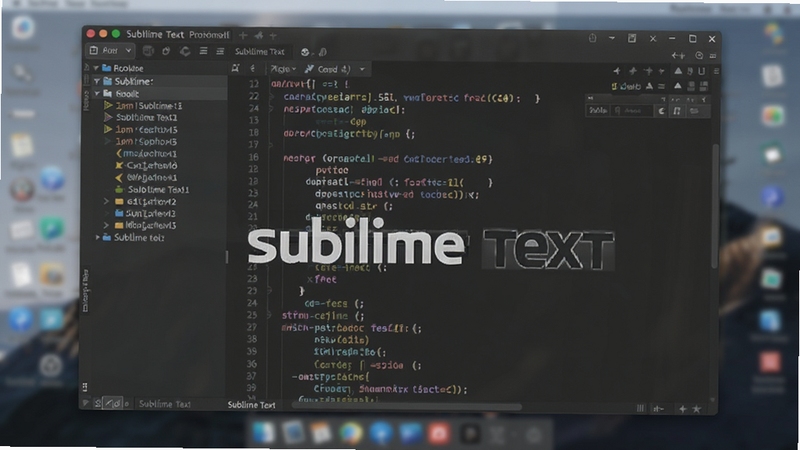Open the Rigio dropdown above the editor
The image size is (800, 450).
click(284, 69)
